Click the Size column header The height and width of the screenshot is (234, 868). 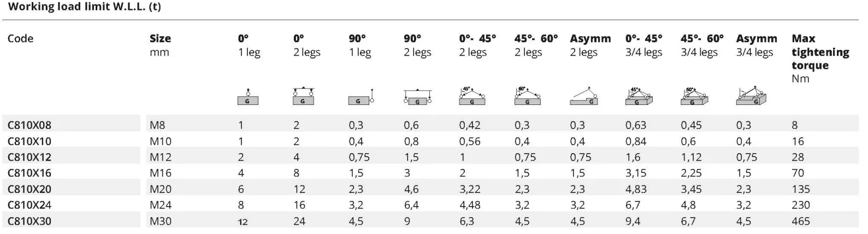pyautogui.click(x=160, y=39)
